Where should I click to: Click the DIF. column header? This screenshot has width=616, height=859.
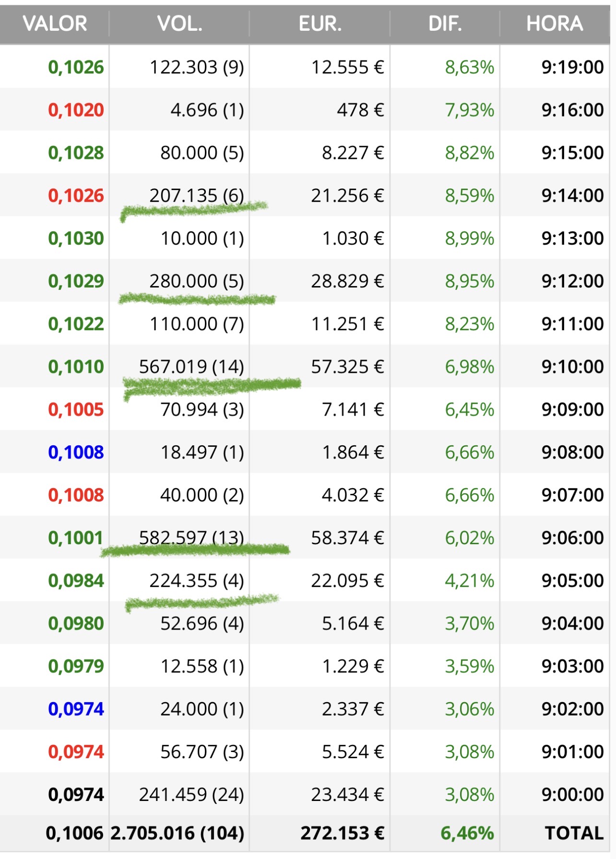pos(445,24)
